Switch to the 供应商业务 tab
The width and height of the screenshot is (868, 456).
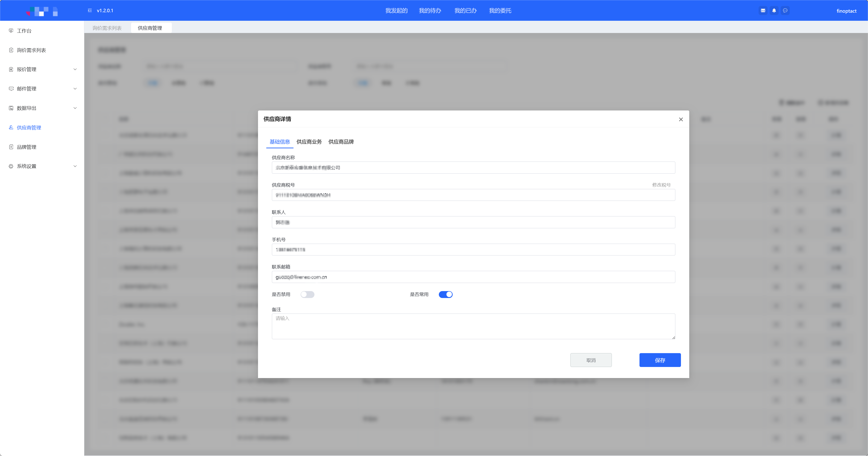click(x=309, y=142)
